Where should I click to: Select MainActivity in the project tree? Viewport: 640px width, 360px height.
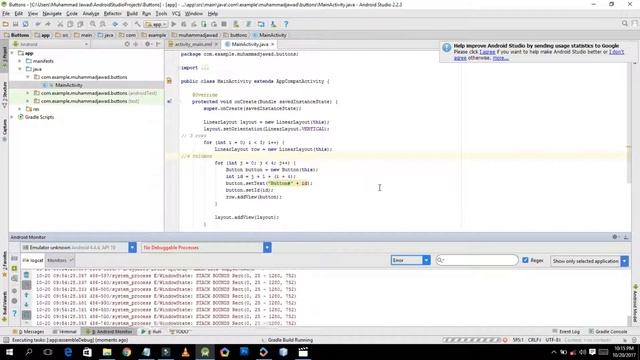tap(69, 85)
